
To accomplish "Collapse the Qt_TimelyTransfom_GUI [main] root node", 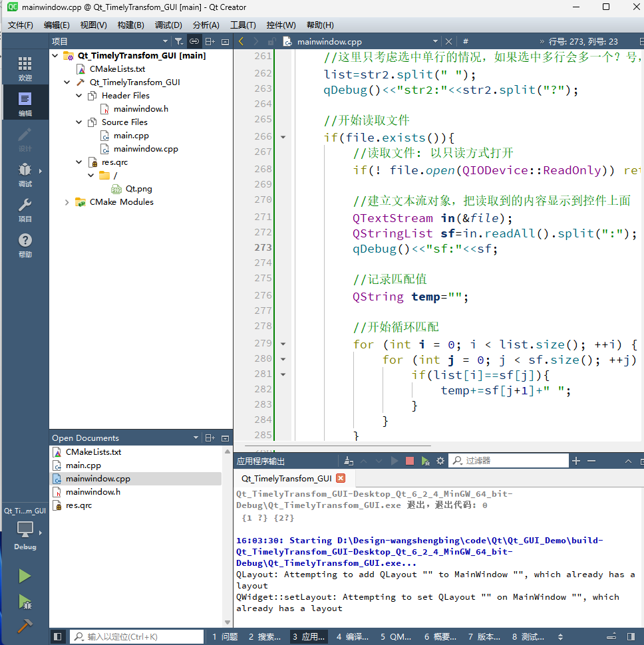I will point(55,56).
